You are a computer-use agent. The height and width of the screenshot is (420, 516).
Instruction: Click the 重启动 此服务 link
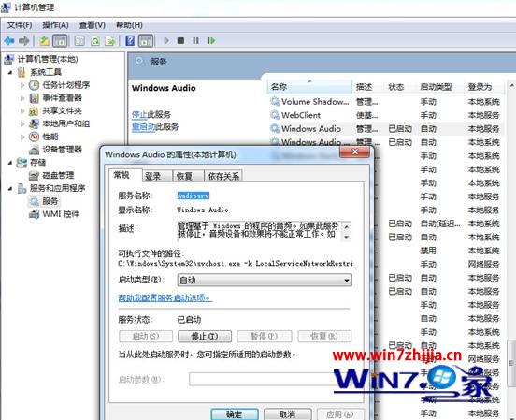[x=143, y=127]
